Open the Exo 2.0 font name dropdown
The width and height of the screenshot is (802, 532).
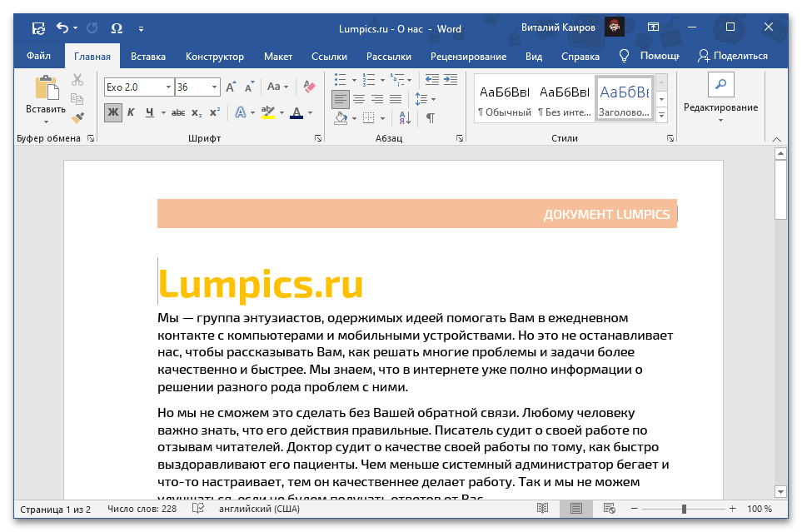pos(168,87)
